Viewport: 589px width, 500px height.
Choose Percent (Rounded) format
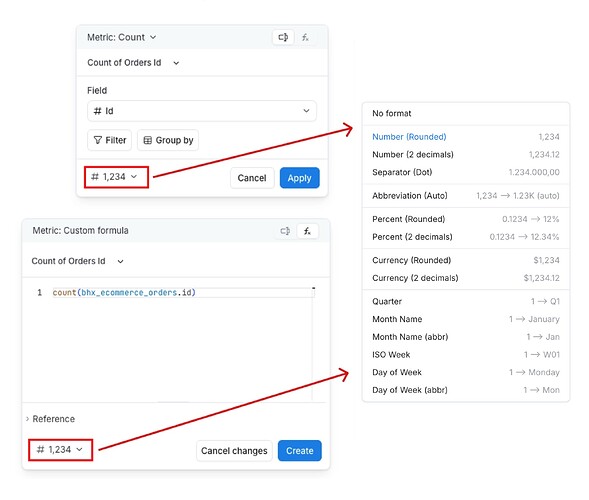466,219
